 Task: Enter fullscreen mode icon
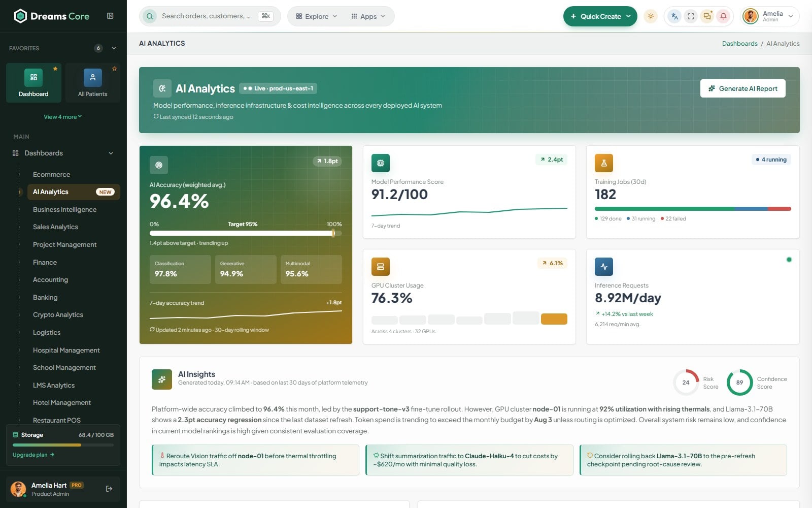[x=691, y=16]
